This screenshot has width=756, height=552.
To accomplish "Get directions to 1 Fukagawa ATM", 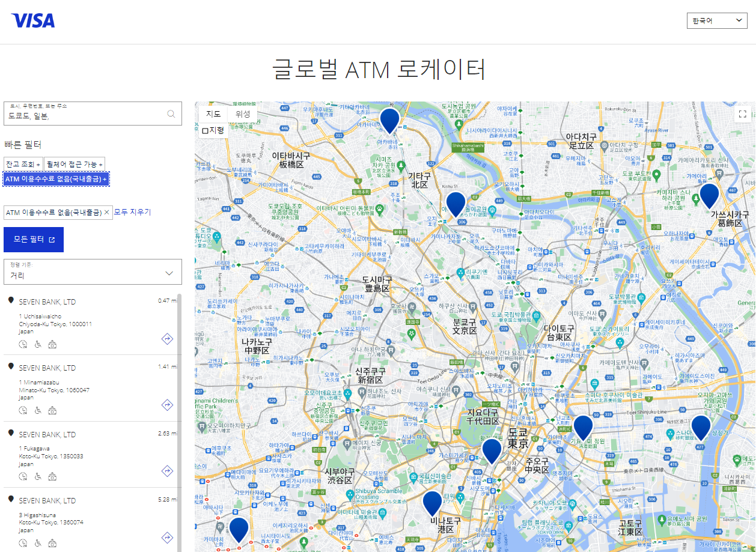I will [167, 471].
